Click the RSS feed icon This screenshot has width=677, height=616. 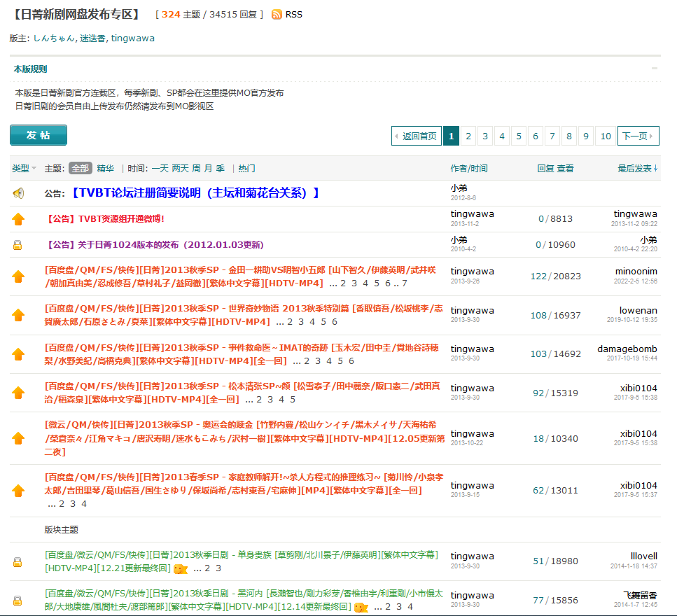pos(277,14)
